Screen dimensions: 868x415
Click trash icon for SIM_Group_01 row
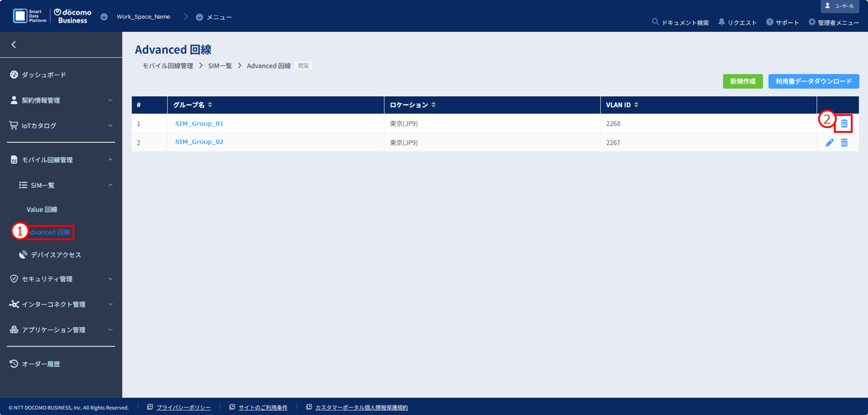click(x=844, y=124)
